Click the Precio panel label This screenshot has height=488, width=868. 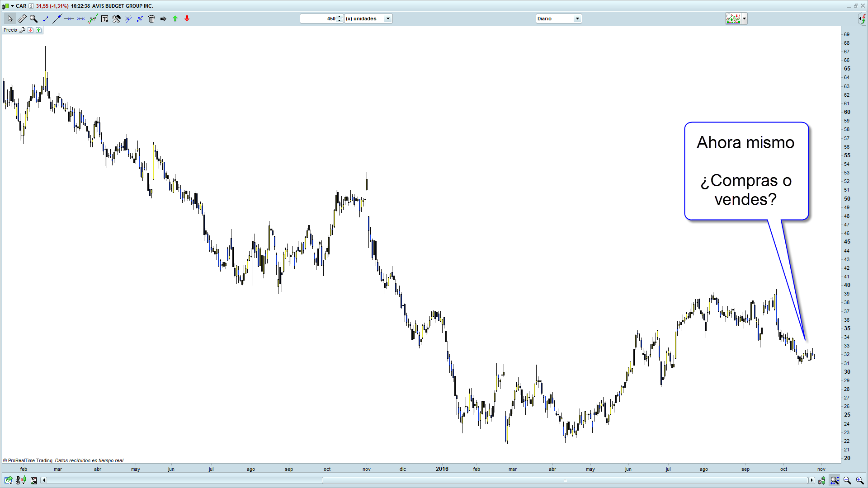[10, 30]
